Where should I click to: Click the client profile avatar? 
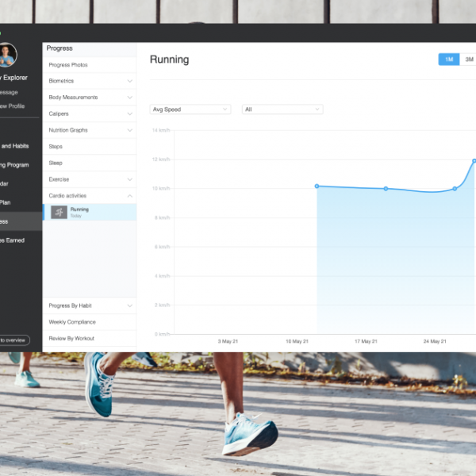coord(7,55)
